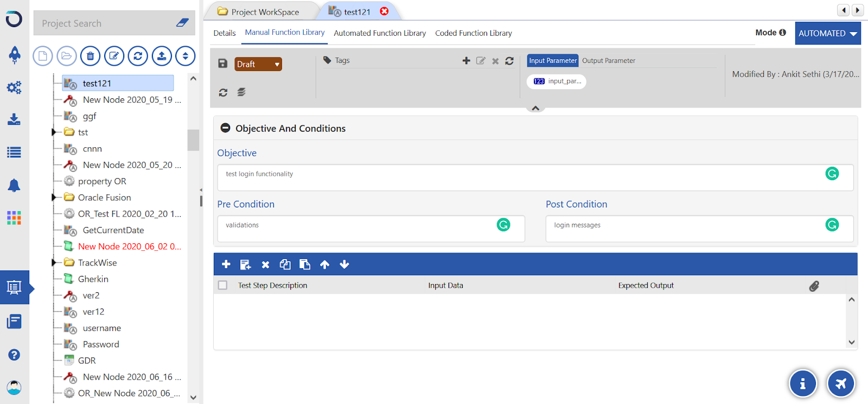This screenshot has width=868, height=404.
Task: Expand the TrackWise folder node
Action: point(54,263)
